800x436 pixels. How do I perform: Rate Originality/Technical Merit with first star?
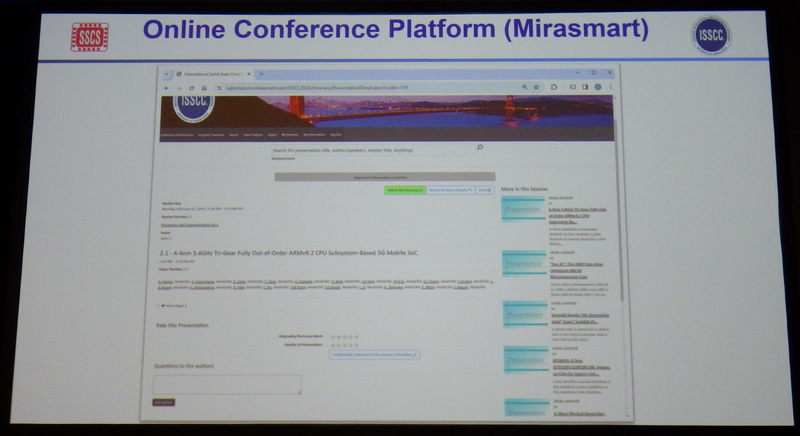(x=333, y=337)
